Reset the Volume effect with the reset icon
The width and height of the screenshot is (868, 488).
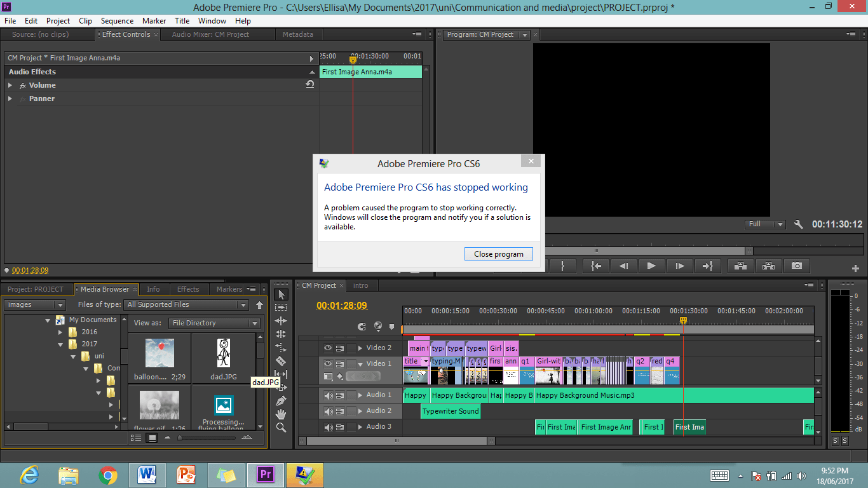coord(311,84)
